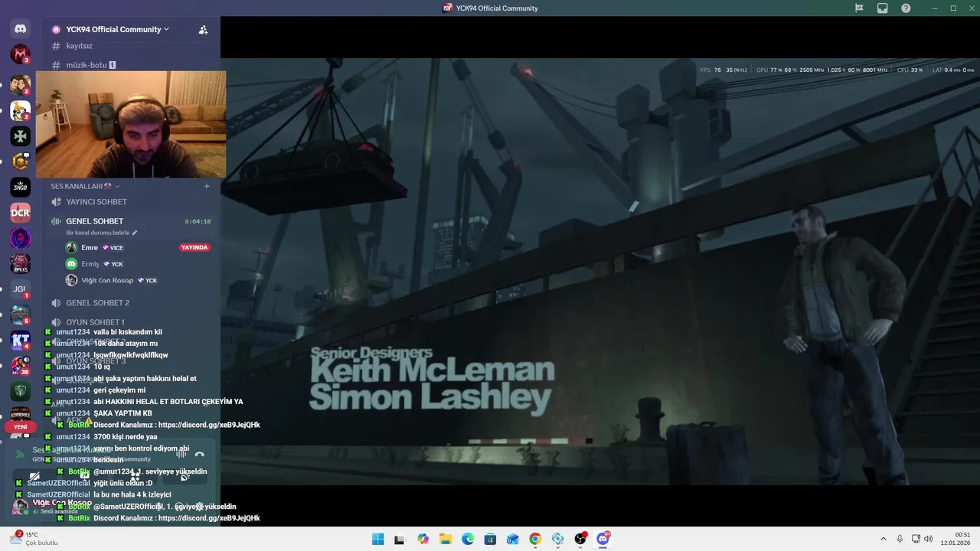
Task: Open the KT server icon
Action: click(x=20, y=341)
